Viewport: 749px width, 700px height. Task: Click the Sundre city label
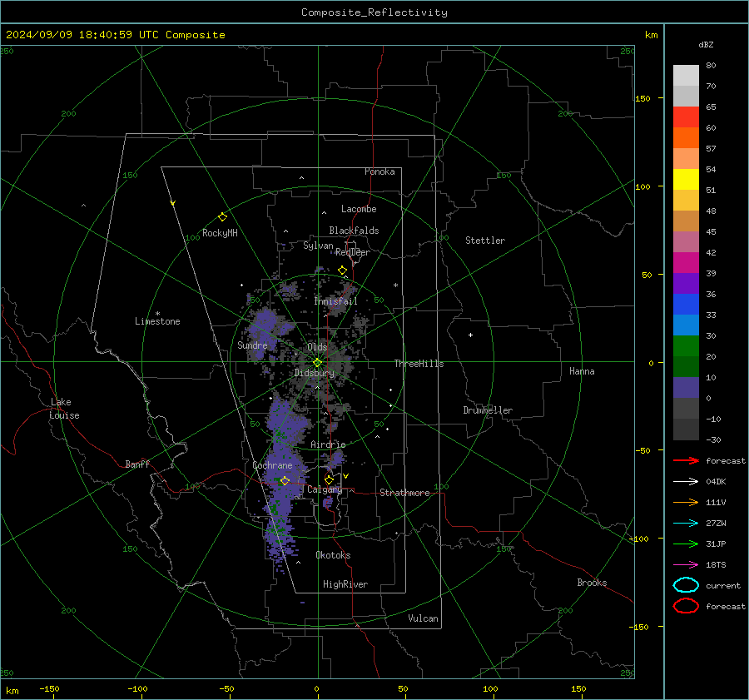click(x=252, y=345)
